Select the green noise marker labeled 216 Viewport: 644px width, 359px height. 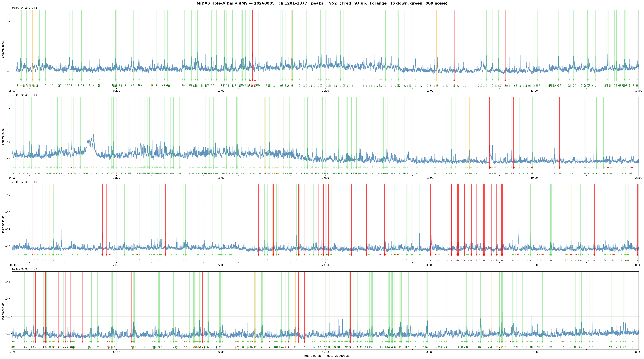pyautogui.click(x=581, y=80)
